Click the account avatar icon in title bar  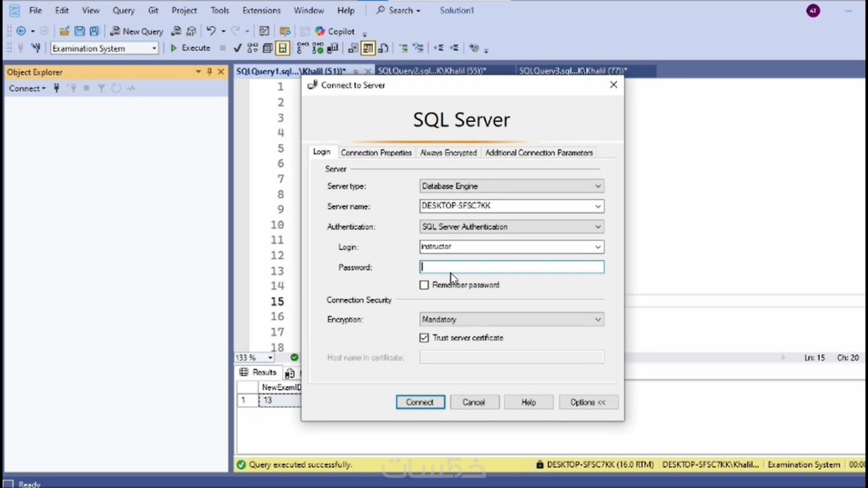[x=813, y=10]
